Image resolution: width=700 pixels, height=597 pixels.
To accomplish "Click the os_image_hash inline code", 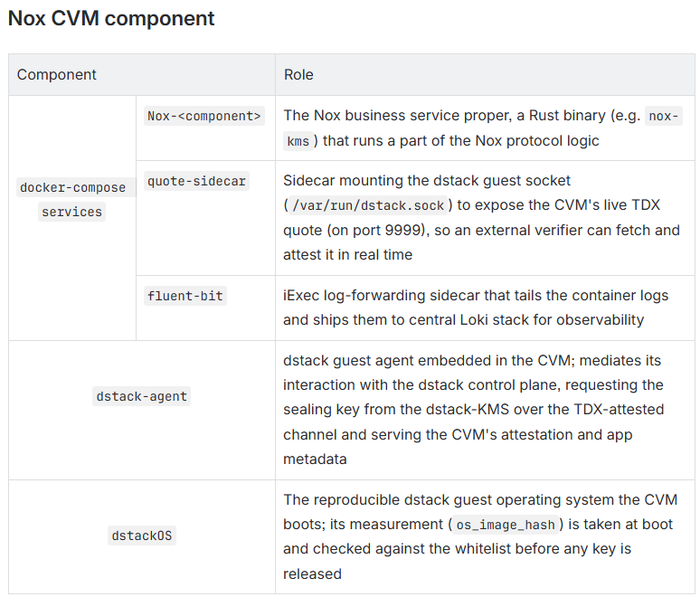I will [x=506, y=525].
